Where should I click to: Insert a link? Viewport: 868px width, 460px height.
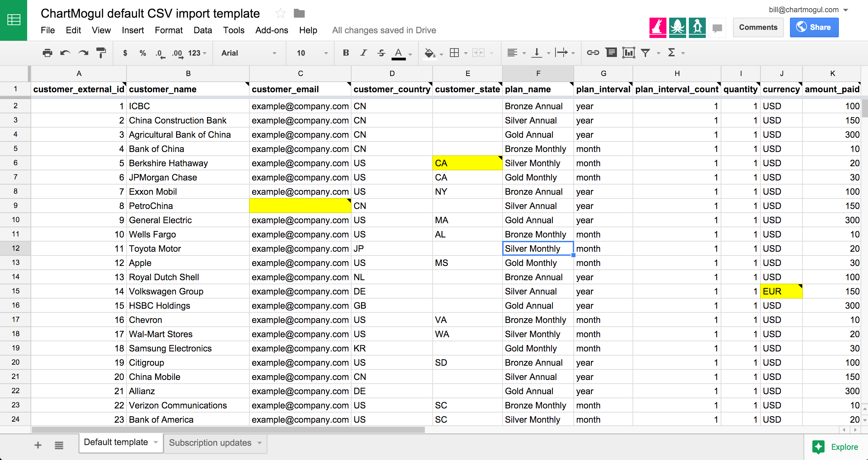[593, 53]
